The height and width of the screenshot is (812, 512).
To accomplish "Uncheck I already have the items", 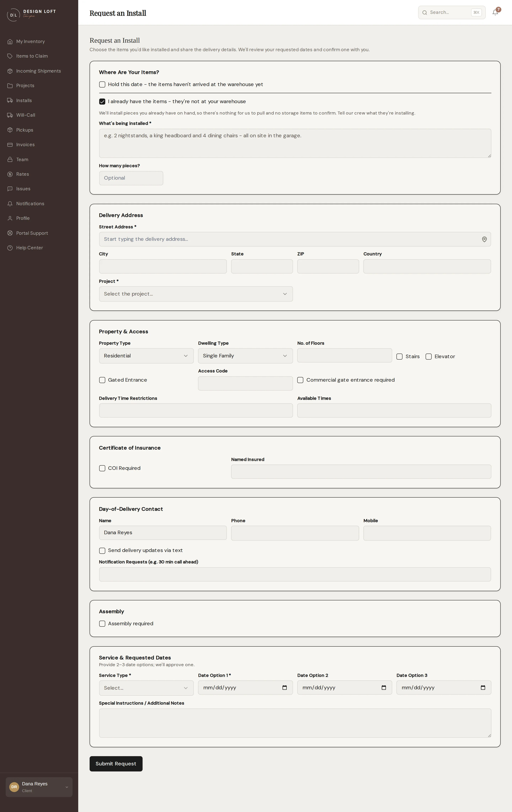I will [x=102, y=102].
